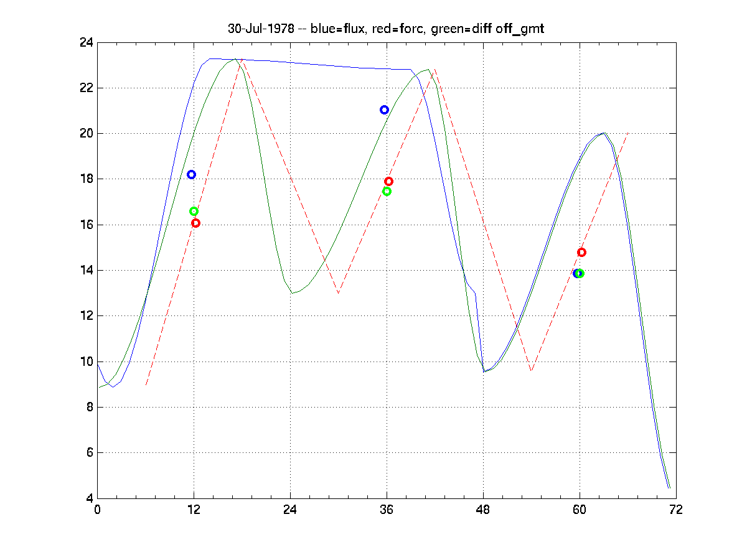Screen dimensions: 747x560
Task: Select the blue circle marker near x=36
Action: coord(384,110)
